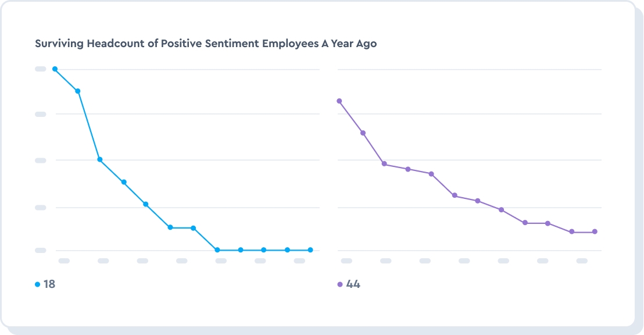The width and height of the screenshot is (644, 335).
Task: Select the first blue point that reaches the bottom
Action: click(217, 250)
